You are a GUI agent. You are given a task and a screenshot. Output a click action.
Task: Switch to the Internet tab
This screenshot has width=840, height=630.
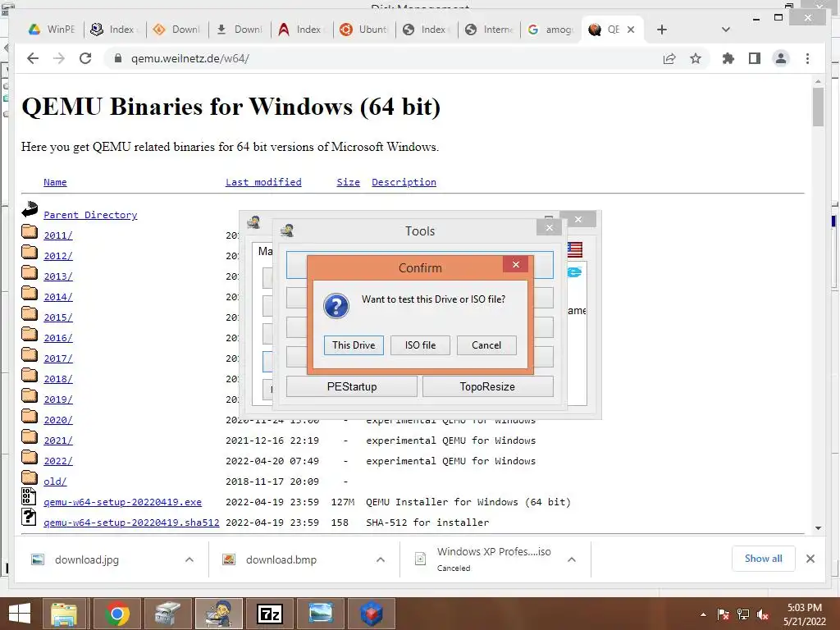(x=489, y=30)
